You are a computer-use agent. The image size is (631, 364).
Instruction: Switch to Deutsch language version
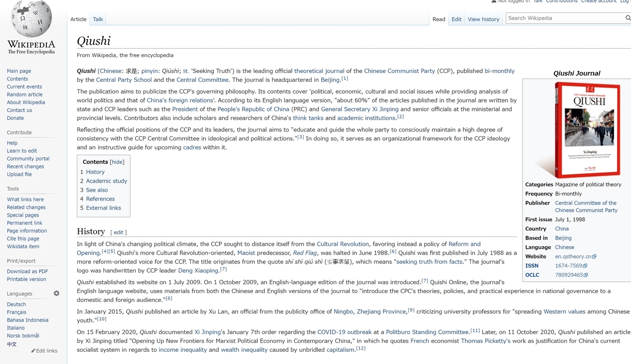click(16, 304)
